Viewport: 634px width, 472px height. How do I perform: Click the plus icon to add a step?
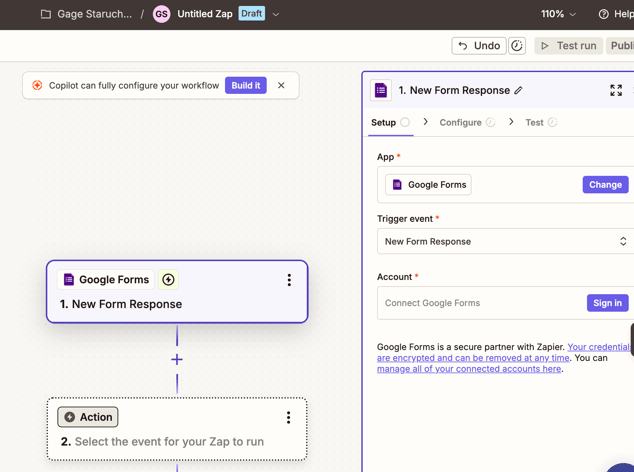(177, 359)
